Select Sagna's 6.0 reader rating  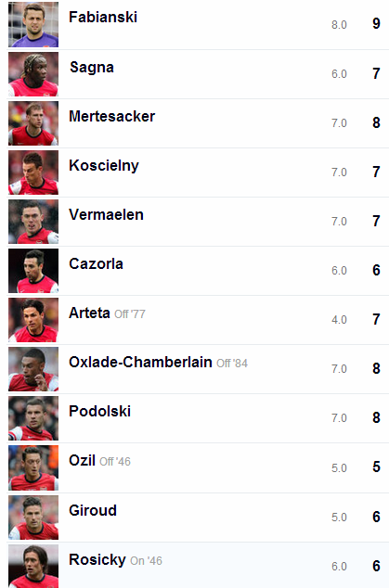(339, 74)
